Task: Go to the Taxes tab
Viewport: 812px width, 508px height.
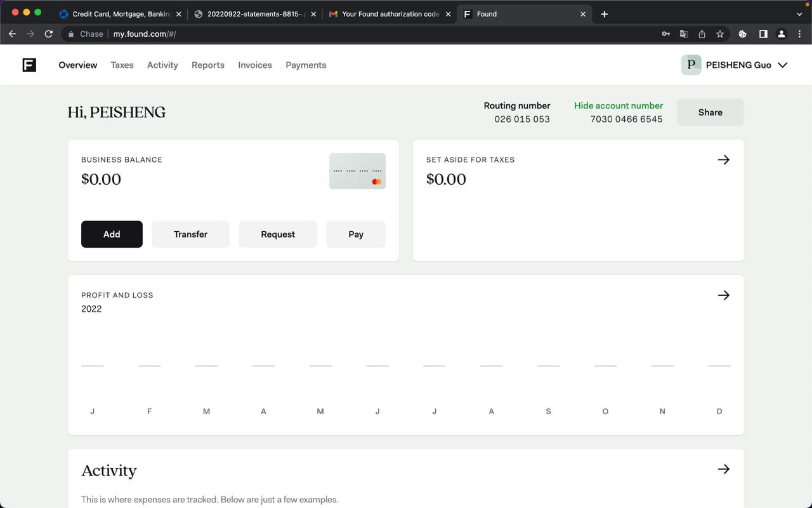Action: tap(122, 65)
